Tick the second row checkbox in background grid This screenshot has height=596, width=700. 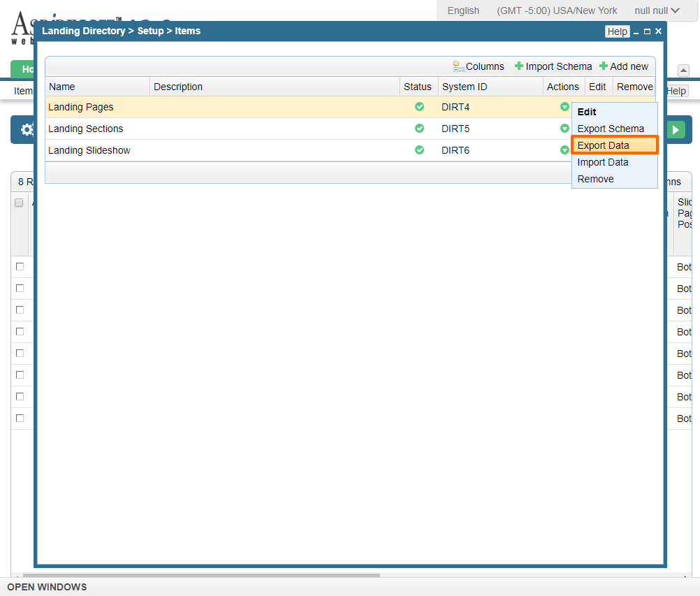[20, 288]
